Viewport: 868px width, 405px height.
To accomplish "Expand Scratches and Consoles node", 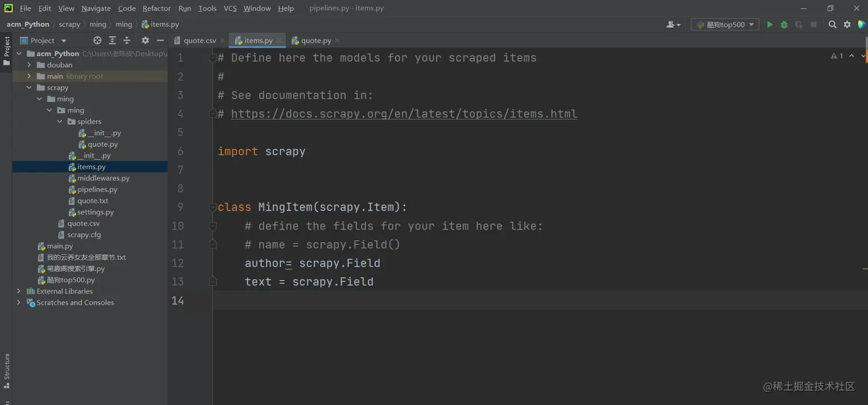I will (19, 303).
